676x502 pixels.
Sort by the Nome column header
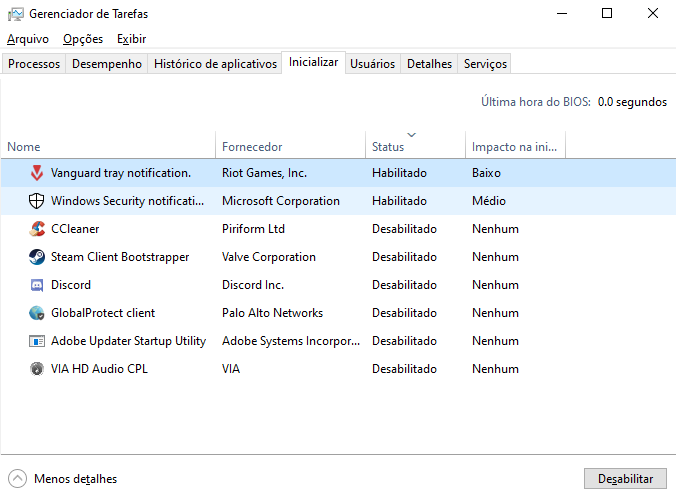(24, 147)
